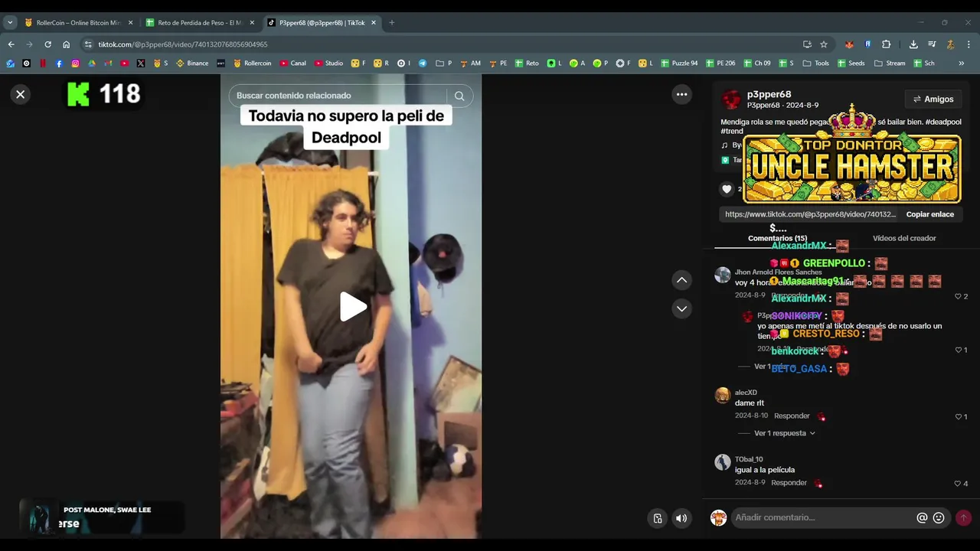The height and width of the screenshot is (551, 980).
Task: Click the #deadpool hashtag
Action: (942, 122)
